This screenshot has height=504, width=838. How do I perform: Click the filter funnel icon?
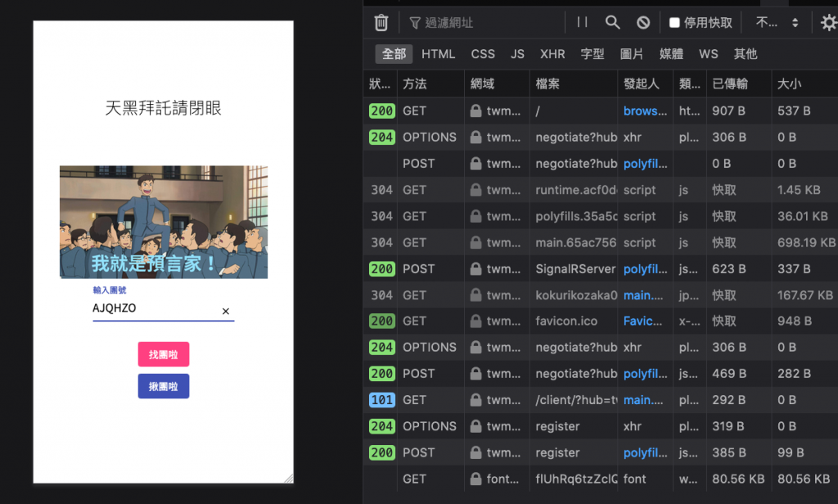[415, 22]
